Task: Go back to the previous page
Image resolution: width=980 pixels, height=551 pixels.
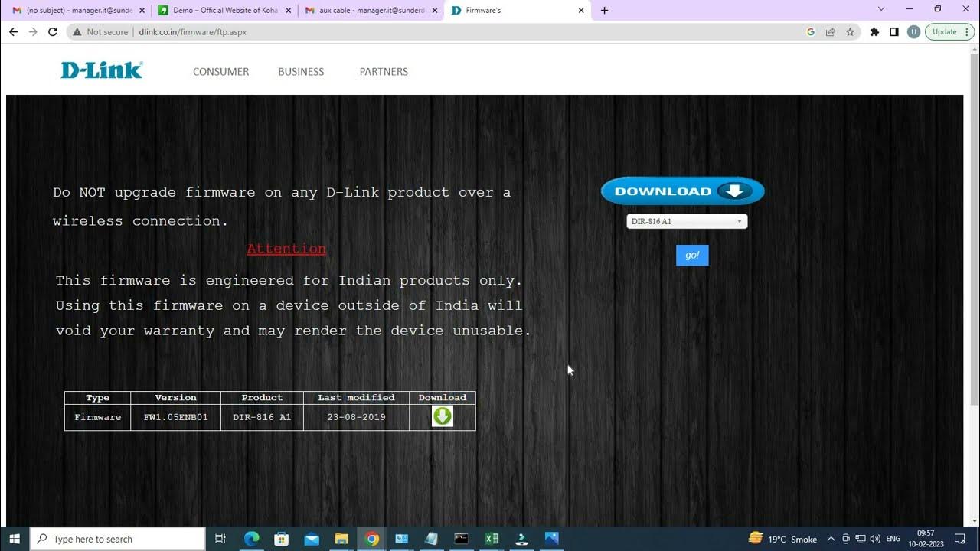Action: click(x=13, y=32)
